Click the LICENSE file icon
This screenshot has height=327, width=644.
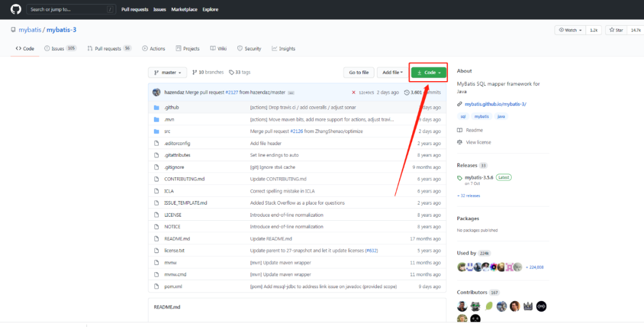[156, 215]
